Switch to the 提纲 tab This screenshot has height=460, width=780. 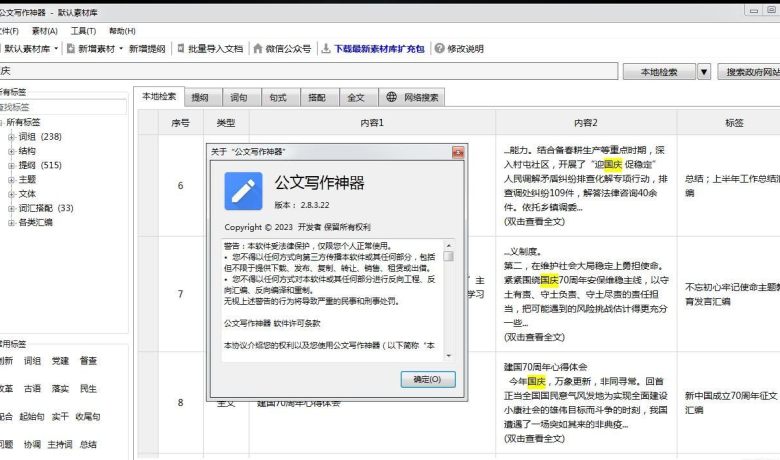pos(203,97)
